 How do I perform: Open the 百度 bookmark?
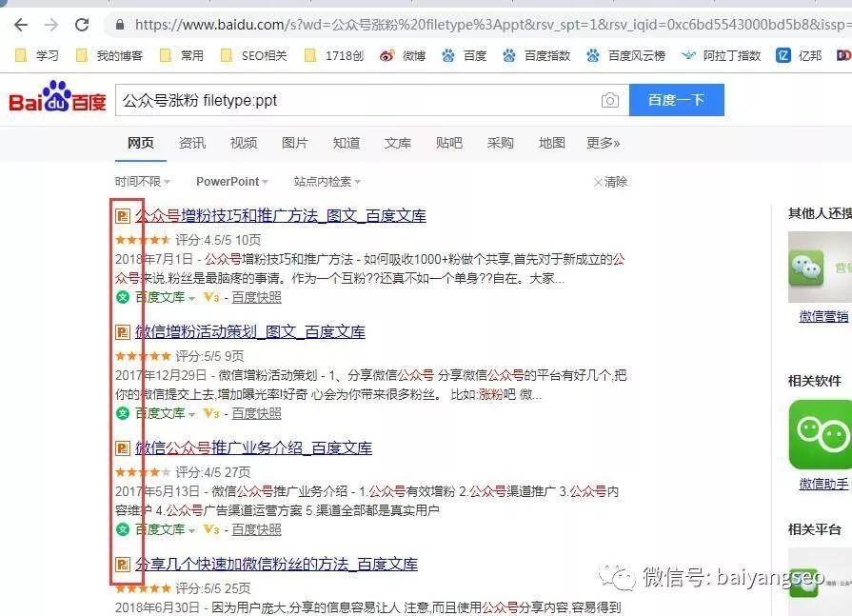(x=464, y=55)
